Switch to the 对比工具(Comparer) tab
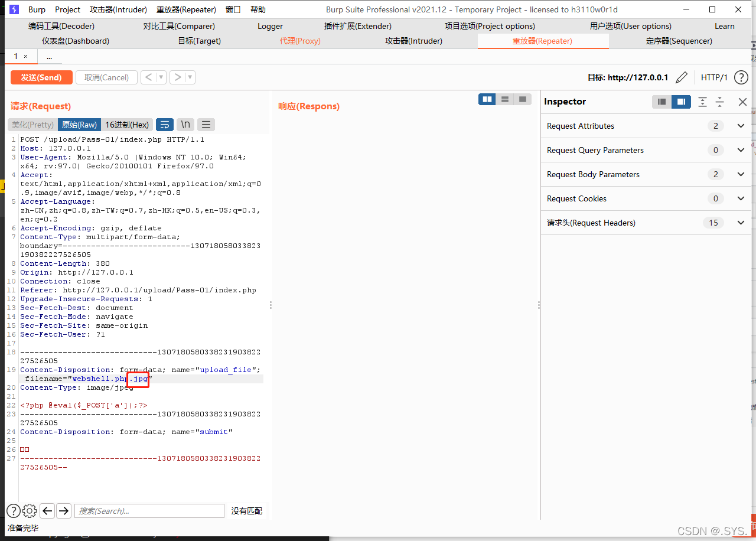Screen dimensions: 756x541 click(x=179, y=26)
